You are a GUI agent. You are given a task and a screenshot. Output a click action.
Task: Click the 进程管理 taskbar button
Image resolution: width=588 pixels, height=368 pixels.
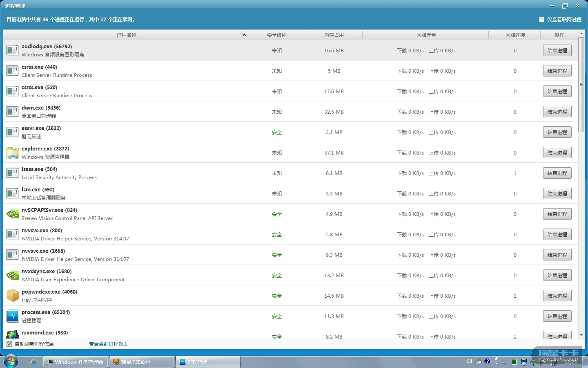[x=208, y=362]
